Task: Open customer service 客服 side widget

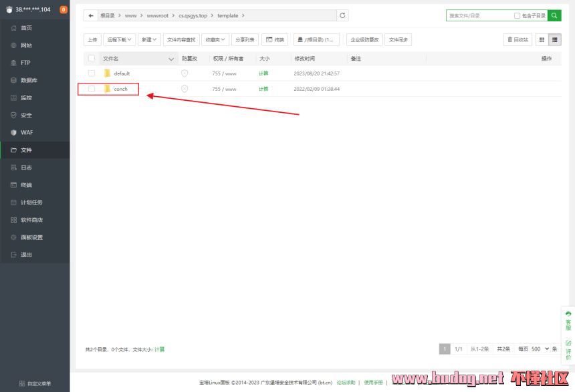Action: [x=568, y=321]
